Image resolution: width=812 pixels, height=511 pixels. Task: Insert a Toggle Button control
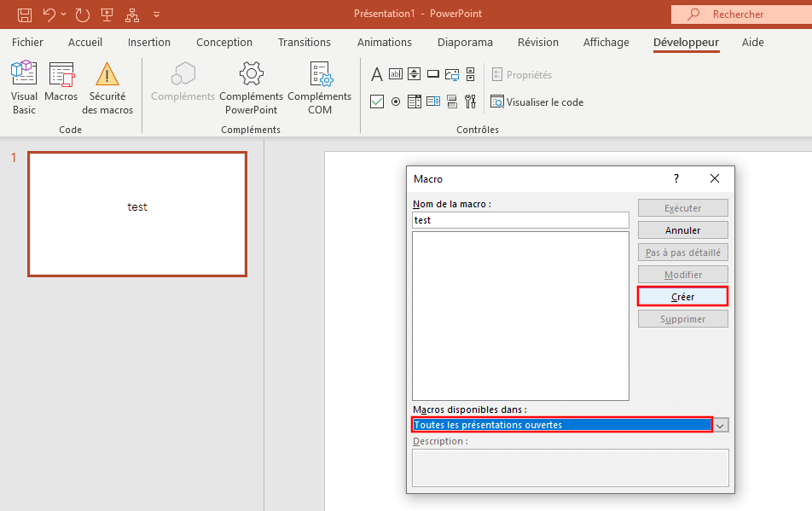click(x=451, y=102)
